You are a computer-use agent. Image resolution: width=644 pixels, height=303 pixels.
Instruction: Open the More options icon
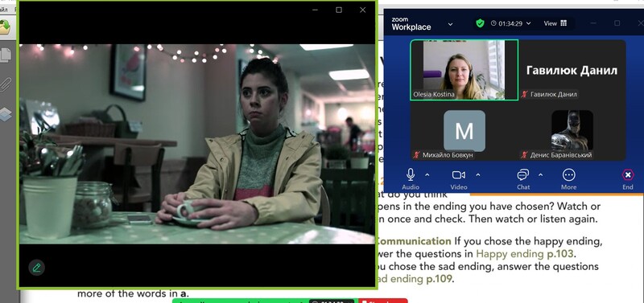568,178
